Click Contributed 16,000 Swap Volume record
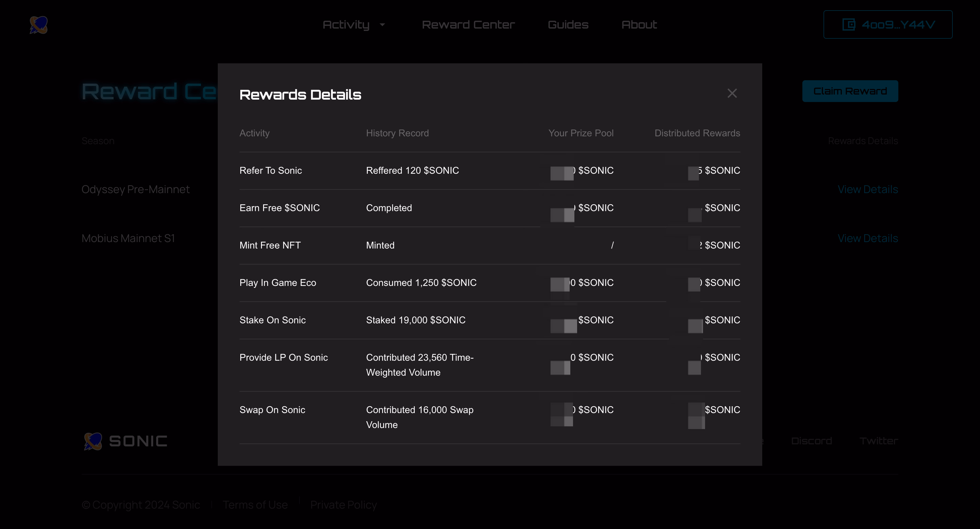980x529 pixels. [420, 417]
